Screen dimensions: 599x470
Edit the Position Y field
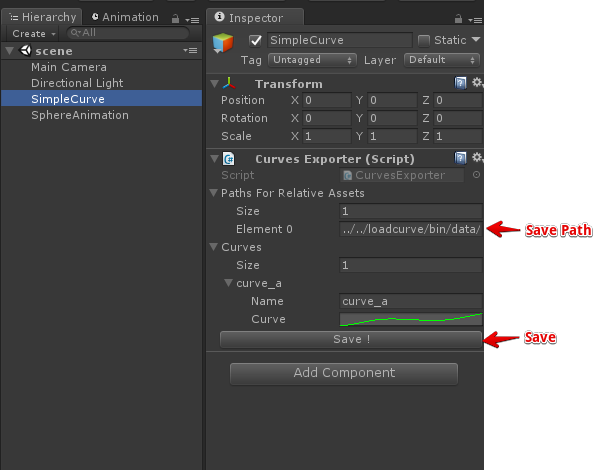[x=392, y=100]
